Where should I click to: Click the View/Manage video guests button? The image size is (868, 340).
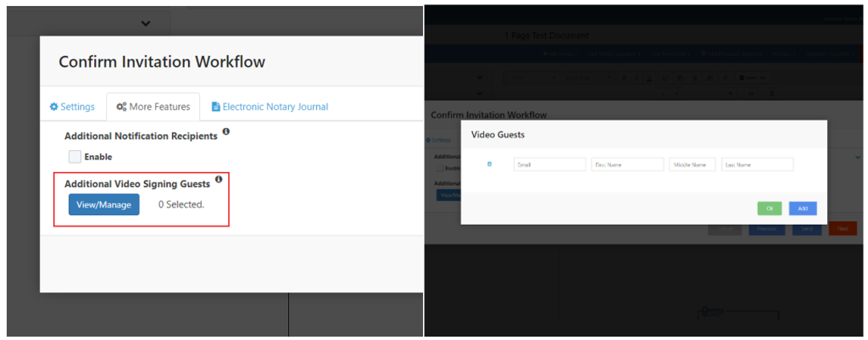click(x=104, y=204)
